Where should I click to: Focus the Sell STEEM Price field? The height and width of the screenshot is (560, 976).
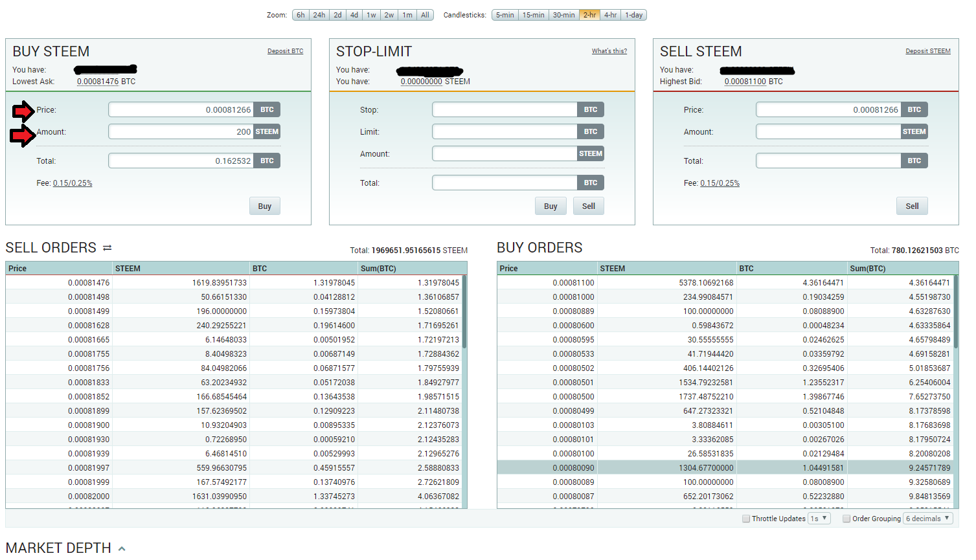[829, 110]
